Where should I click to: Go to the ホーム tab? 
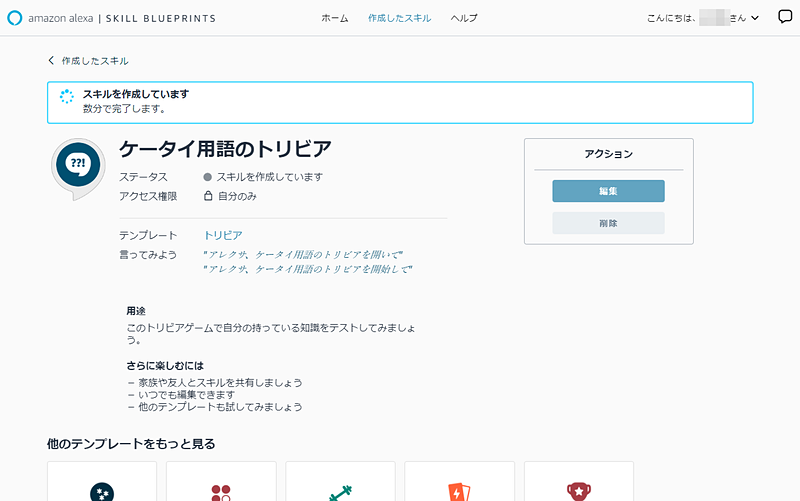(335, 18)
